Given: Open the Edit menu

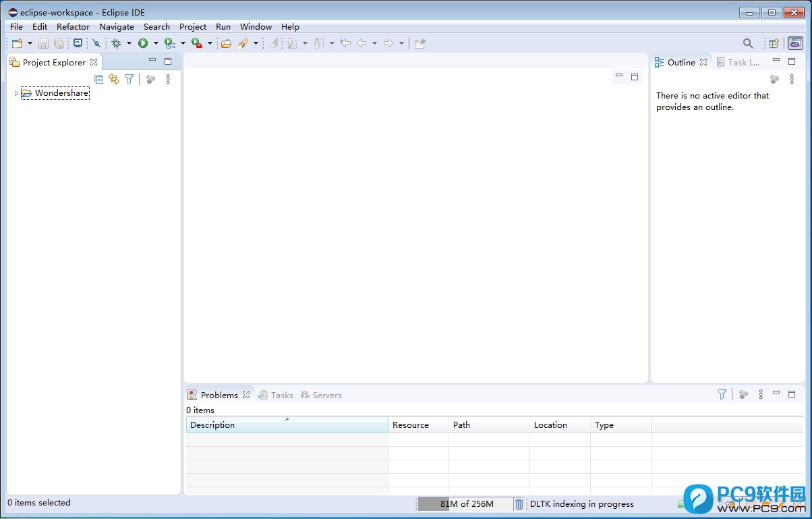Looking at the screenshot, I should [40, 27].
